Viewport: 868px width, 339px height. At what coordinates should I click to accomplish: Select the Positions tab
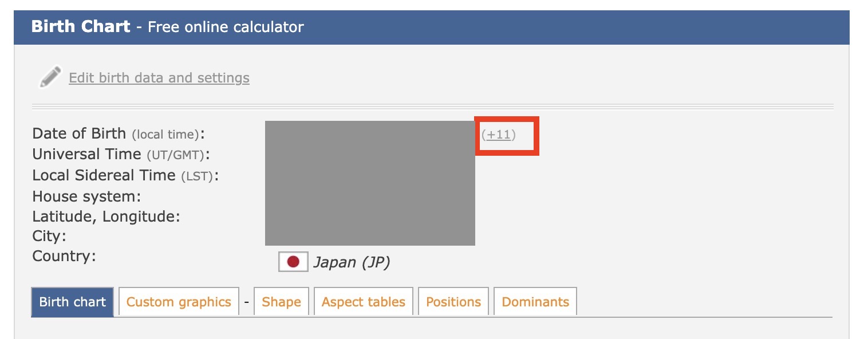pos(453,302)
